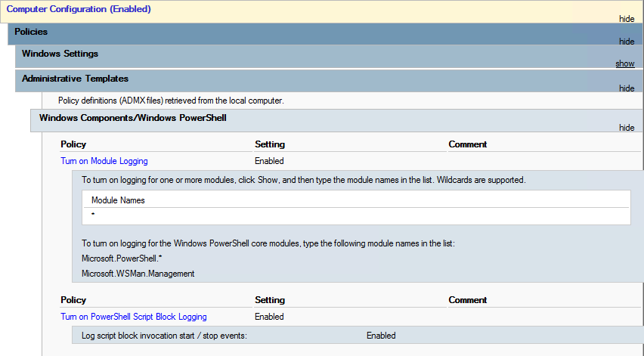Open Turn on PowerShell Script Block Logging policy
This screenshot has width=644, height=356.
point(134,317)
